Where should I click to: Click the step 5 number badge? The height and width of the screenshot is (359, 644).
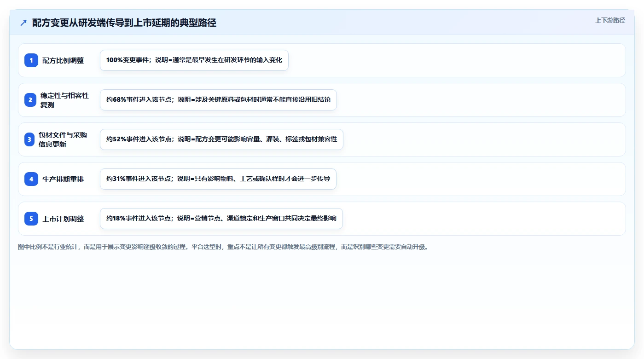[31, 219]
